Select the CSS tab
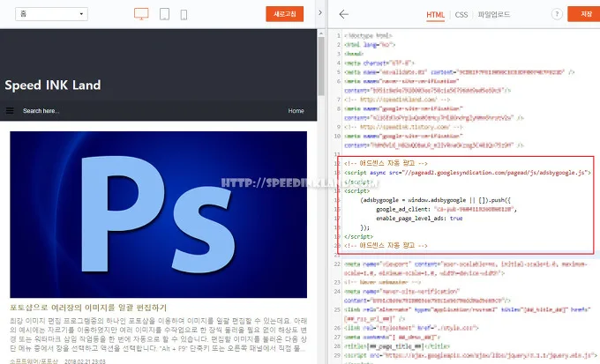 461,15
